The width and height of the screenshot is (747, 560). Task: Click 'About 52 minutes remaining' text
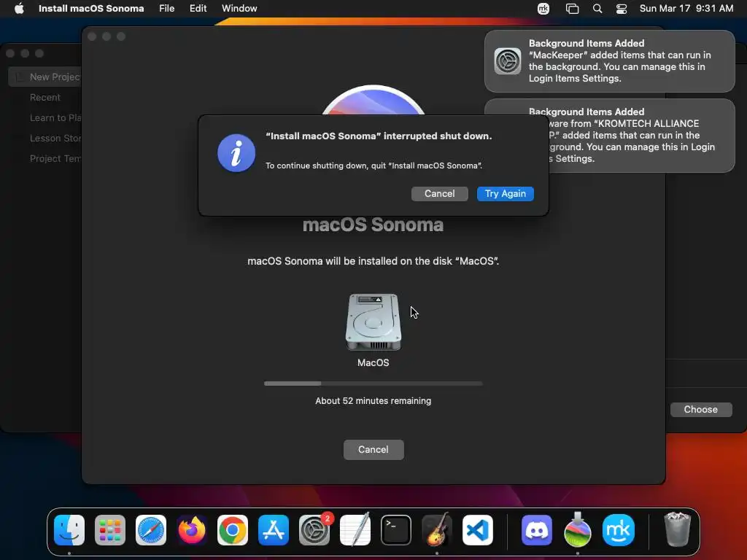[373, 401]
